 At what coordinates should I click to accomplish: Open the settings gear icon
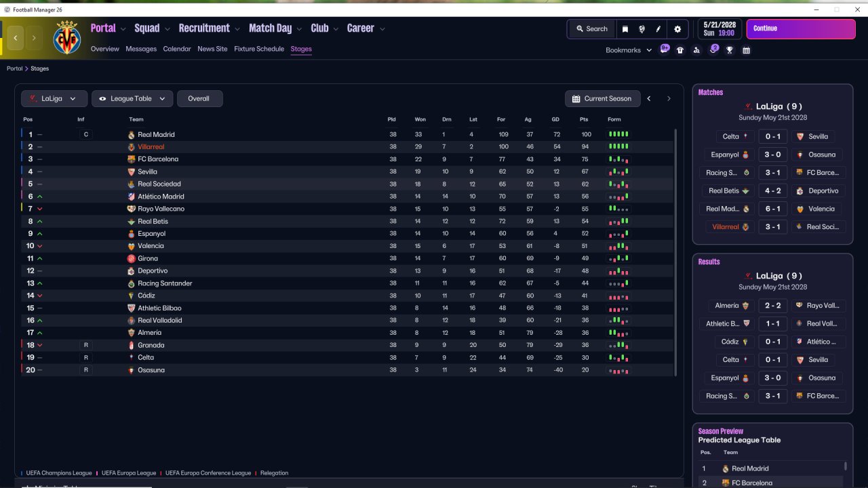(677, 29)
